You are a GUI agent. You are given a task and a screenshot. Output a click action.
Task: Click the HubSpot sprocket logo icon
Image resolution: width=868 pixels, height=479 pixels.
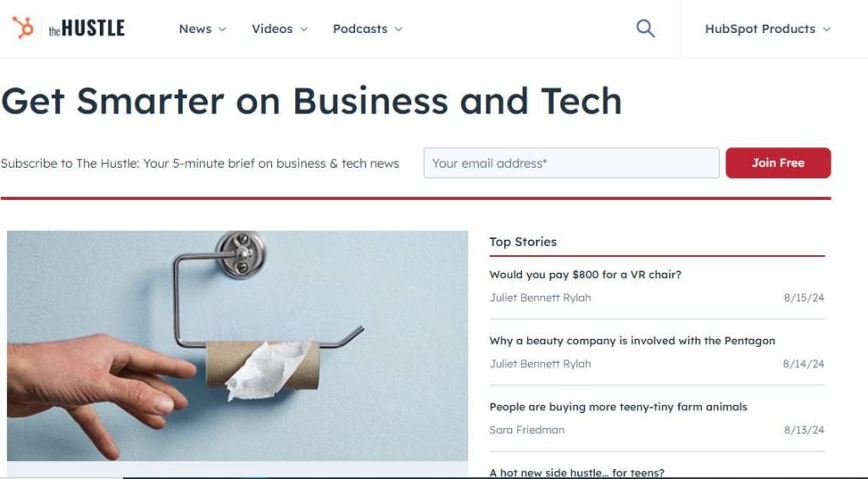[23, 28]
